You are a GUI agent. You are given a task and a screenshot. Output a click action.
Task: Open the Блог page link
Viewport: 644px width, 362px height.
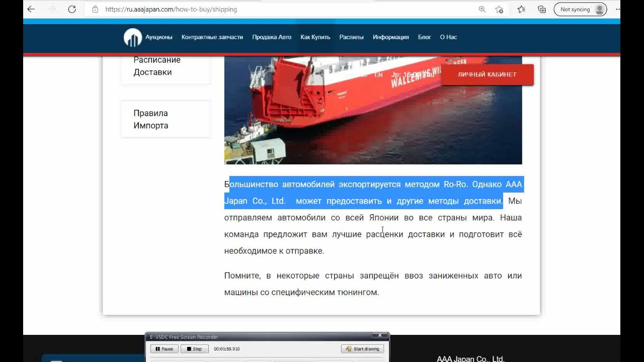pos(425,37)
